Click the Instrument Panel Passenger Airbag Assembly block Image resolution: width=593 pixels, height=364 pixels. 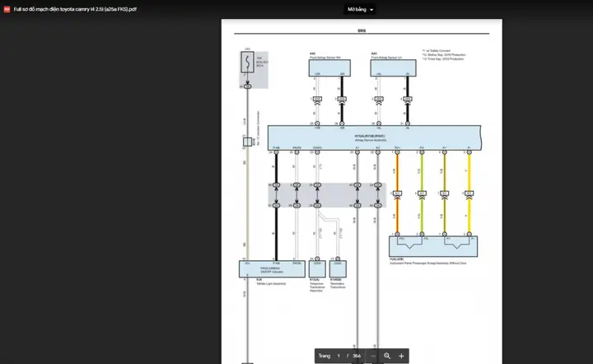pos(433,246)
